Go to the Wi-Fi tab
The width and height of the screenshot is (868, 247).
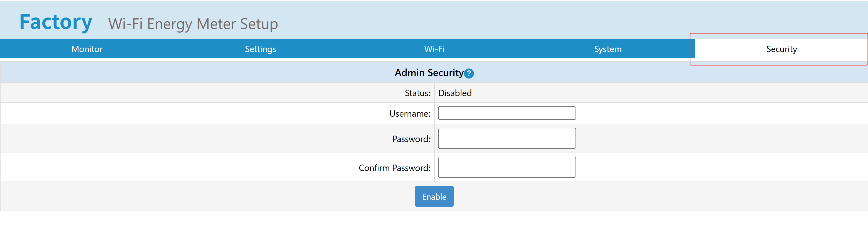(434, 49)
